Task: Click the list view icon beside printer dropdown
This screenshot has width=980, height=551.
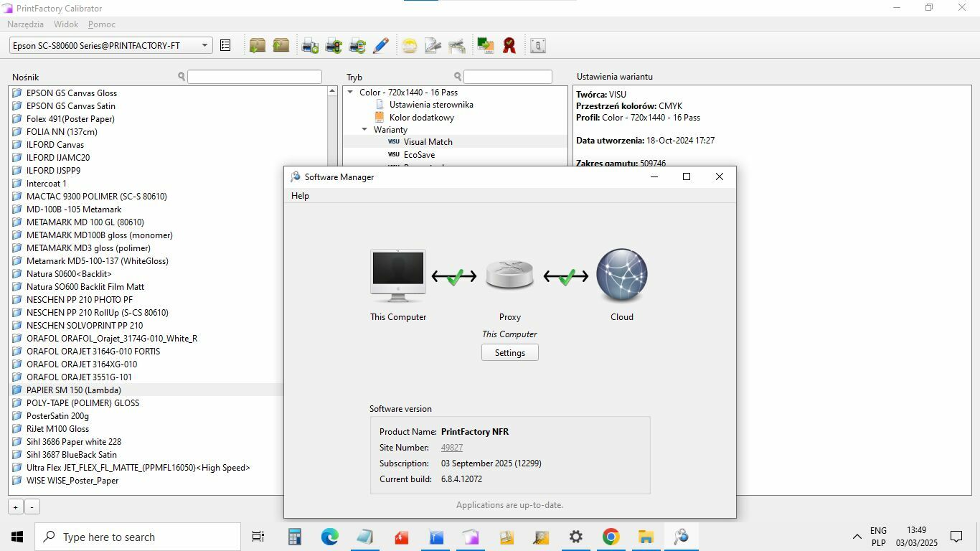Action: tap(225, 46)
